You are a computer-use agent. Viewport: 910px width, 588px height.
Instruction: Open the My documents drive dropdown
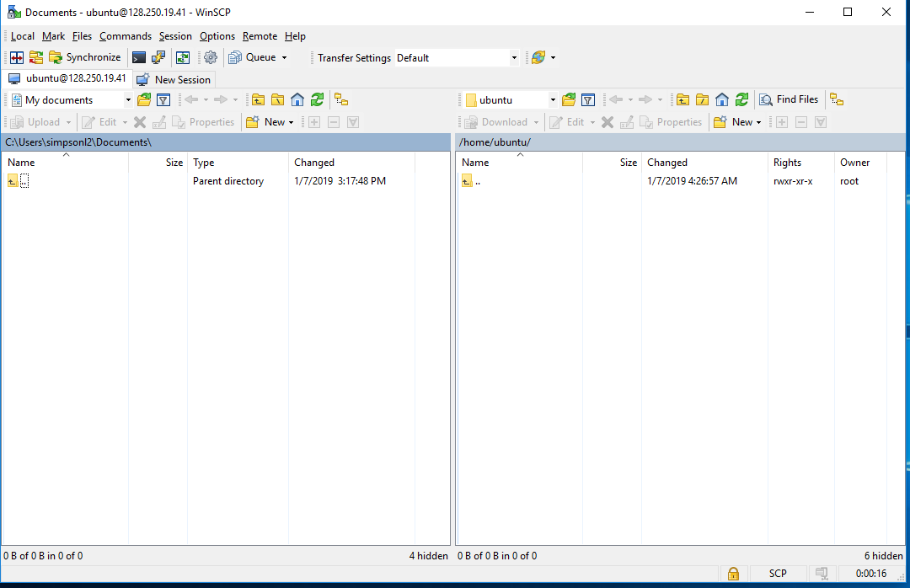[x=128, y=100]
